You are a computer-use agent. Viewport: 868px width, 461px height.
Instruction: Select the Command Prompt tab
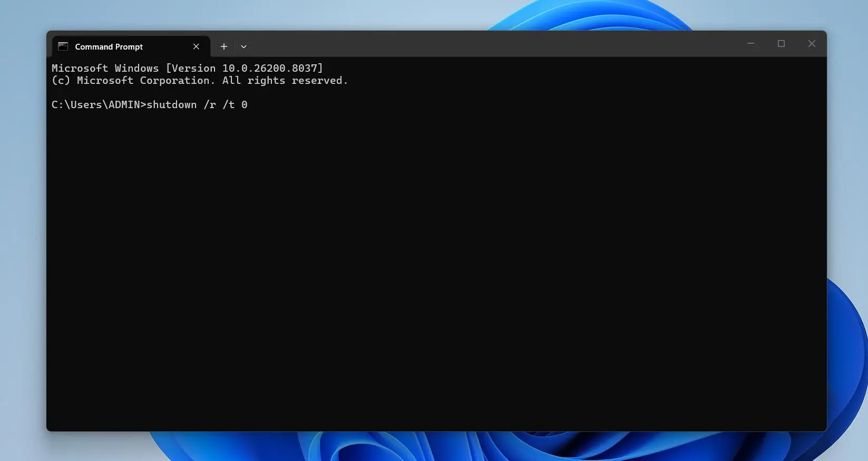(x=131, y=46)
